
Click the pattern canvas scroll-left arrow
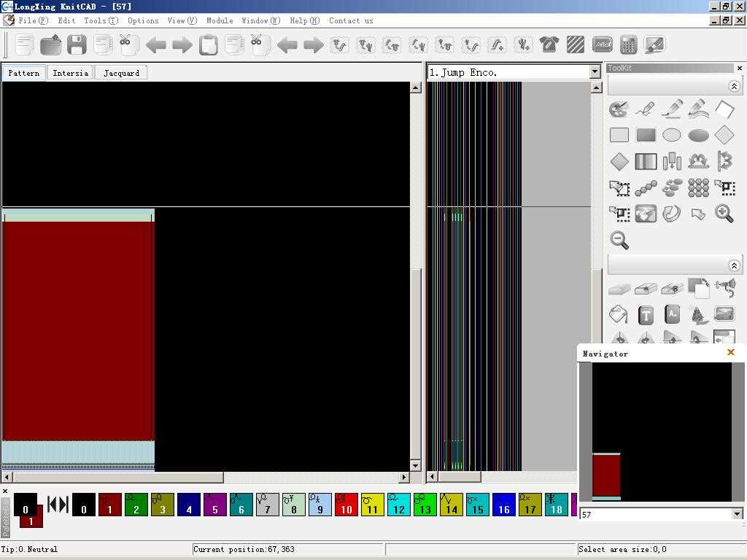[x=7, y=477]
